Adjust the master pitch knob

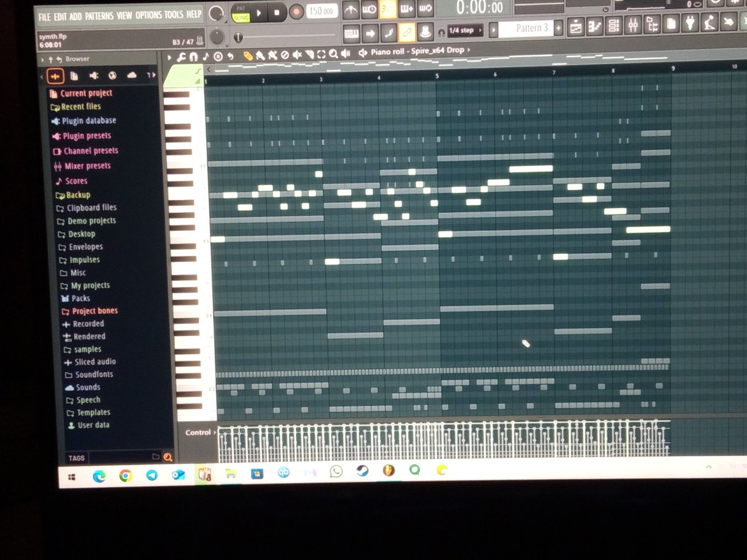217,37
